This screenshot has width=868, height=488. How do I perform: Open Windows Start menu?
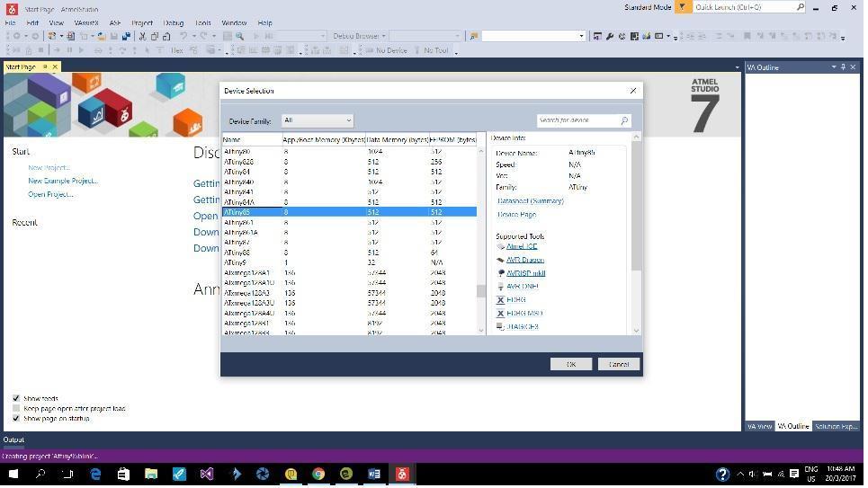tap(13, 475)
